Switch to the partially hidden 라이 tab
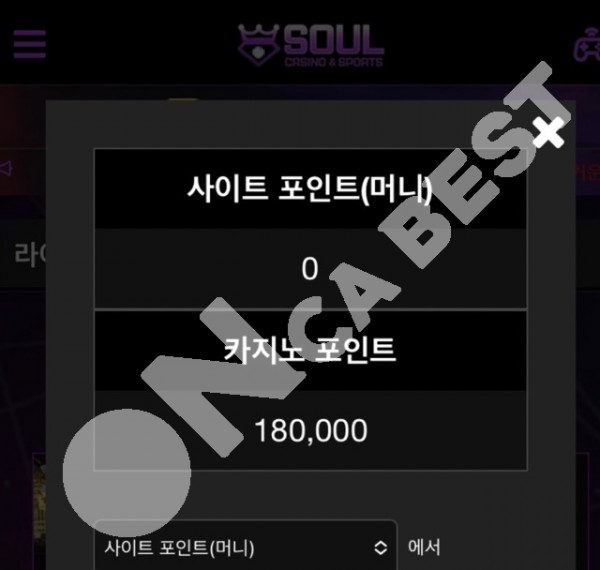Viewport: 600px width, 570px height. pyautogui.click(x=30, y=254)
